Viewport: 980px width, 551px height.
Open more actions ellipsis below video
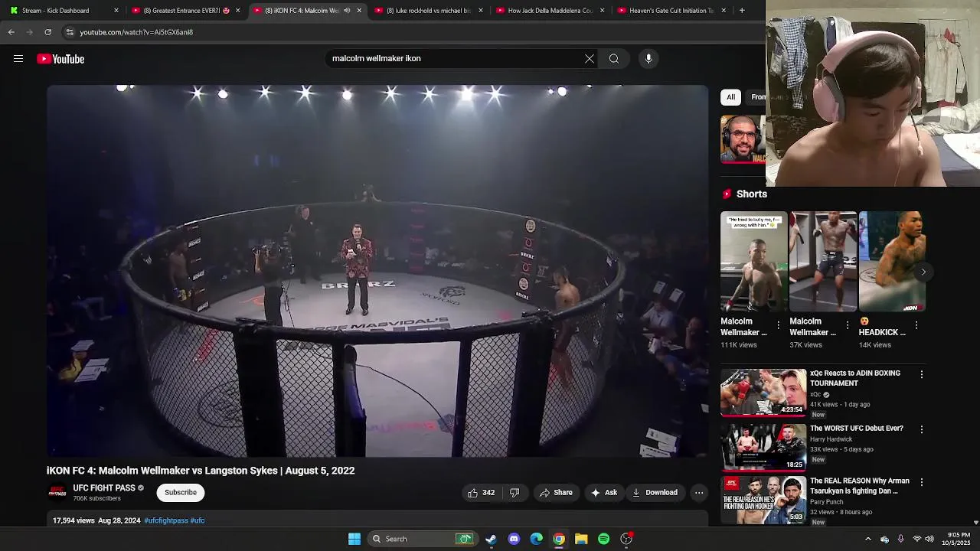click(x=699, y=493)
